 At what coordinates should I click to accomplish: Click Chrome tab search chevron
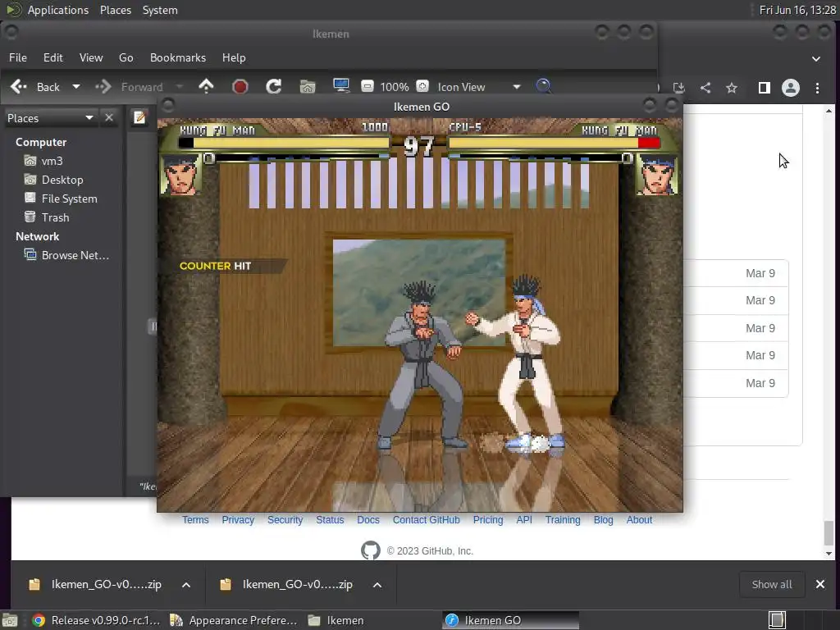[x=816, y=58]
